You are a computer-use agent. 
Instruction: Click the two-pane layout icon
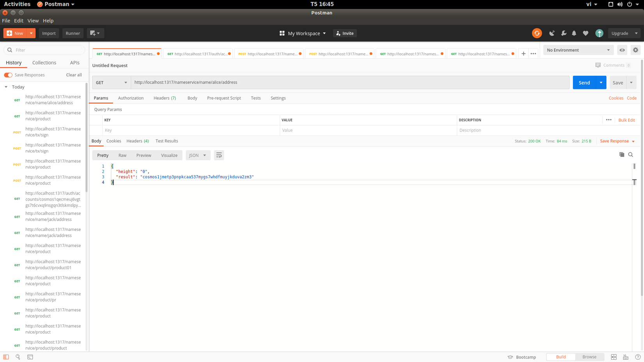pos(614,357)
